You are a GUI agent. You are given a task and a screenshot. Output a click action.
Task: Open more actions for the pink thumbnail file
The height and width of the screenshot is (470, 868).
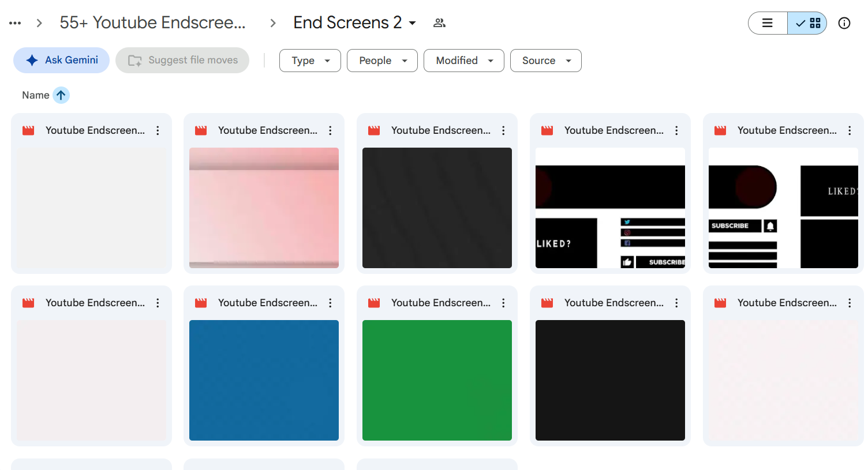point(330,130)
